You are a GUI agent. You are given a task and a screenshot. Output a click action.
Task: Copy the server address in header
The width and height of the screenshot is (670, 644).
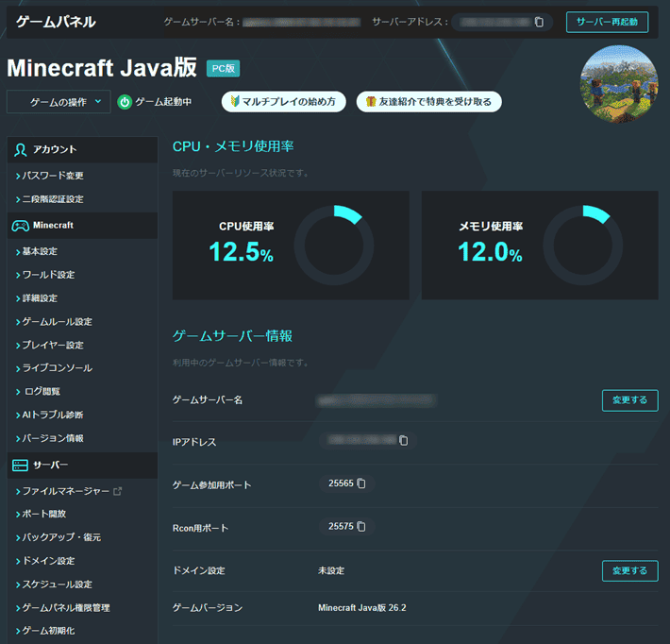(x=539, y=22)
